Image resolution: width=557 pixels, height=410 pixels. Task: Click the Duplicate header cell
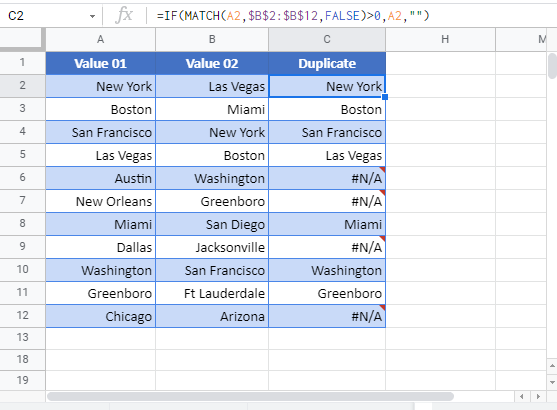(x=327, y=63)
